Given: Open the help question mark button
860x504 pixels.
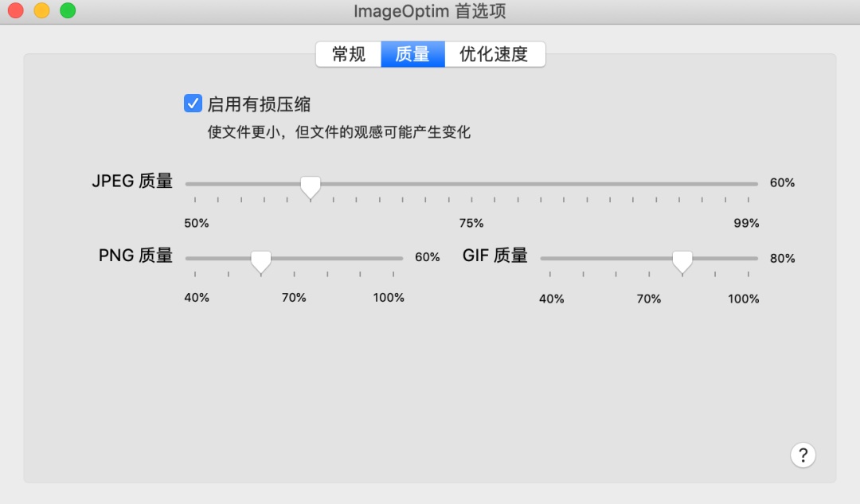Looking at the screenshot, I should [x=803, y=455].
